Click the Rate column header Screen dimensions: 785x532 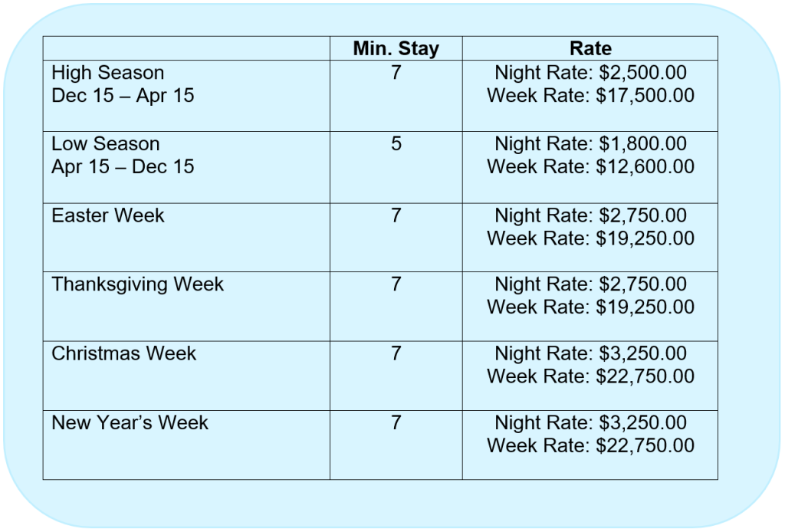[x=590, y=48]
